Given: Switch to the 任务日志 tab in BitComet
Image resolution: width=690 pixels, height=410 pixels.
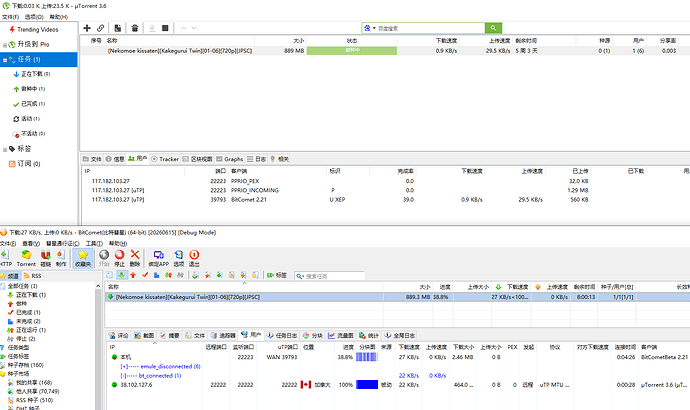Looking at the screenshot, I should [x=282, y=335].
